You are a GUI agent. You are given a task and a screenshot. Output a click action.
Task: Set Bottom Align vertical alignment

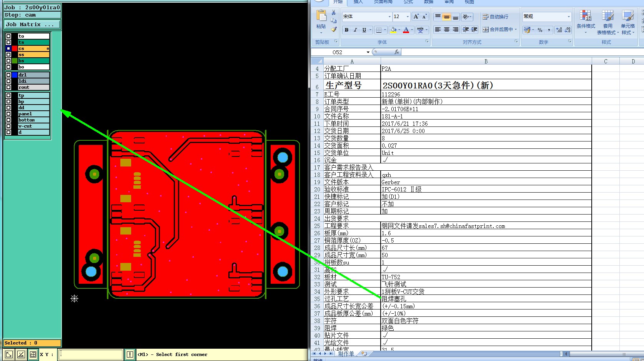click(455, 17)
